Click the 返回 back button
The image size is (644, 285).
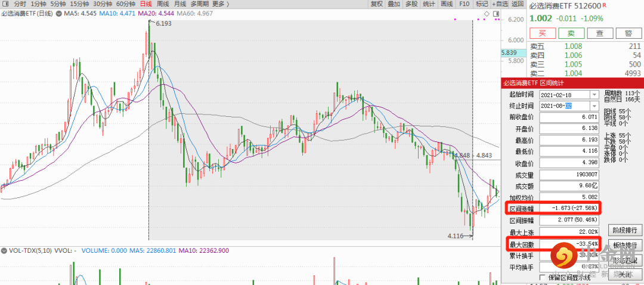tap(518, 4)
